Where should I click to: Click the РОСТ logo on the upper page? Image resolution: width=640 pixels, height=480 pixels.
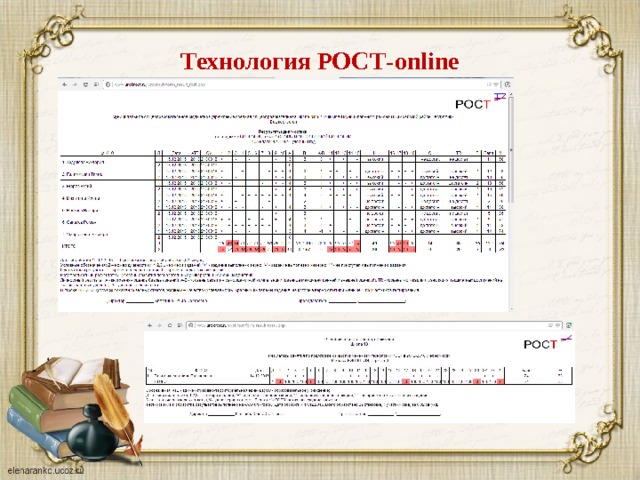click(480, 102)
